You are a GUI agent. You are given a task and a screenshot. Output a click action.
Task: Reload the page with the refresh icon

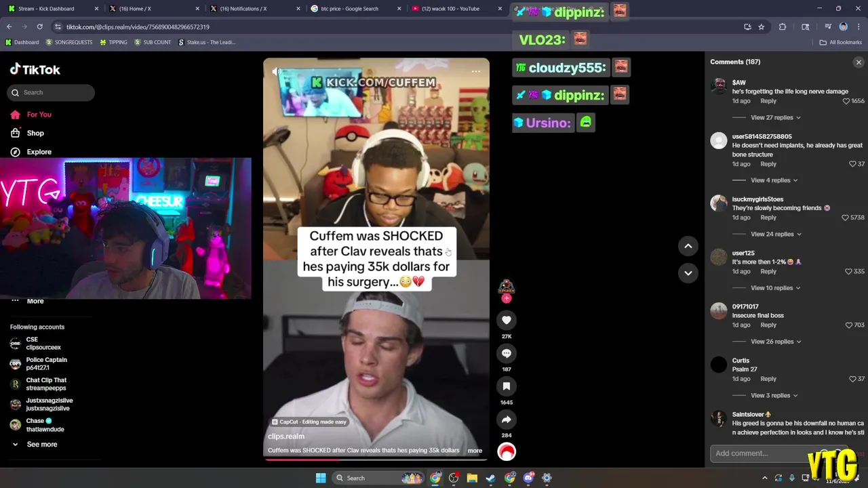tap(40, 26)
